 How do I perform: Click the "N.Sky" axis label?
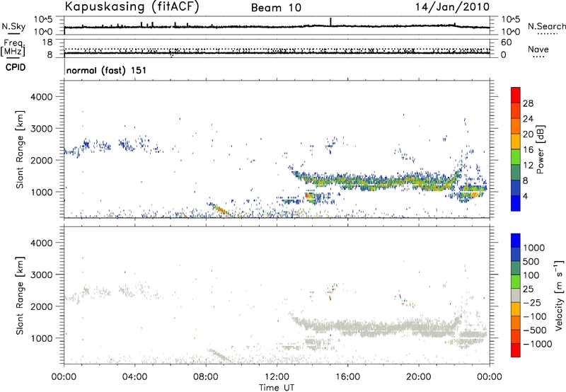(x=13, y=26)
